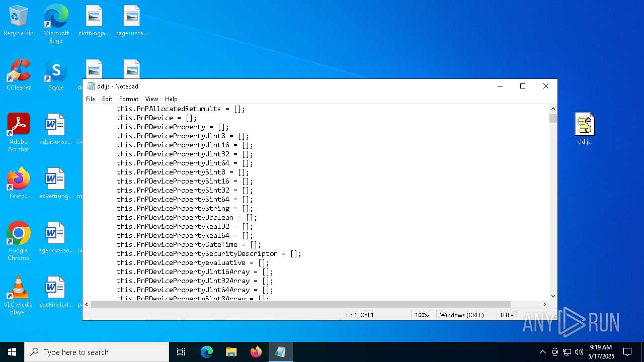This screenshot has height=362, width=644.
Task: Open the View menu in Notepad
Action: pyautogui.click(x=151, y=99)
